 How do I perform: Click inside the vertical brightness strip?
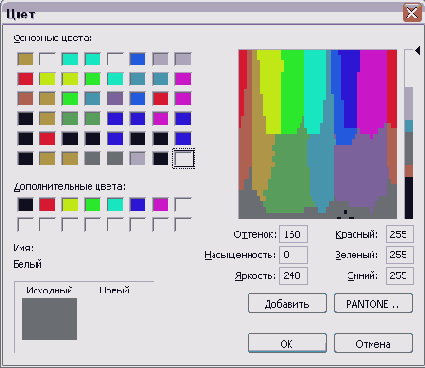(409, 134)
